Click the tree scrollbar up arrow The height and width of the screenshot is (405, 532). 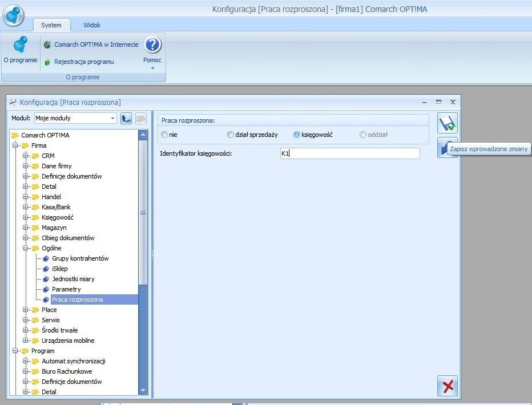point(143,135)
